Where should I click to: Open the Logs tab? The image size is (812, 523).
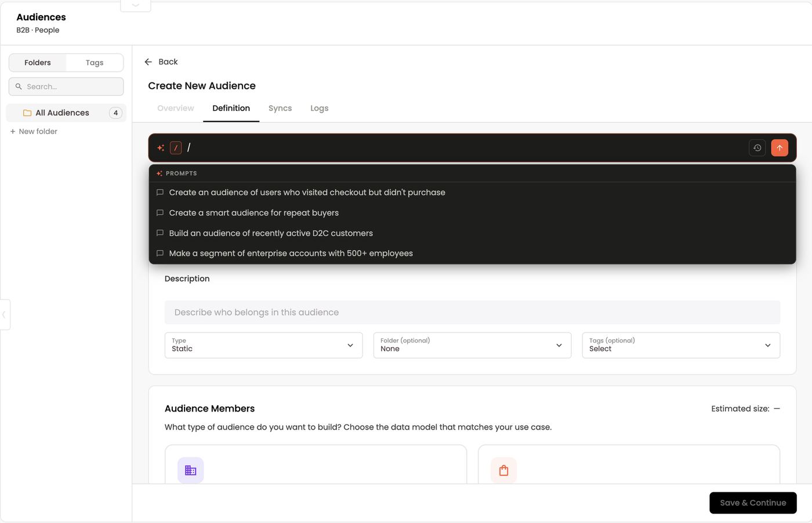320,108
